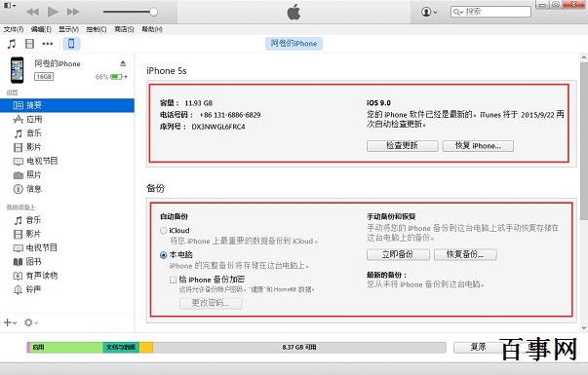
Task: Click the 恢复备份... button
Action: pyautogui.click(x=465, y=254)
